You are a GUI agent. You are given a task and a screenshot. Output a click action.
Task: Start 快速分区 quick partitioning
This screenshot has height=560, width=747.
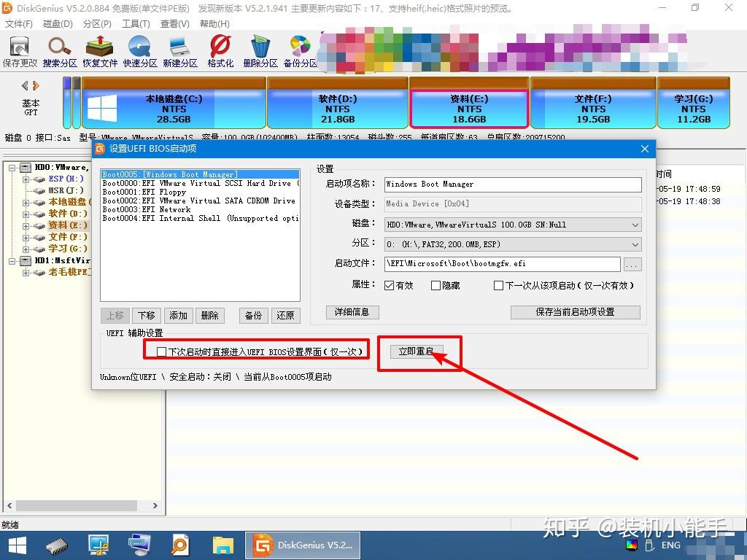(138, 51)
